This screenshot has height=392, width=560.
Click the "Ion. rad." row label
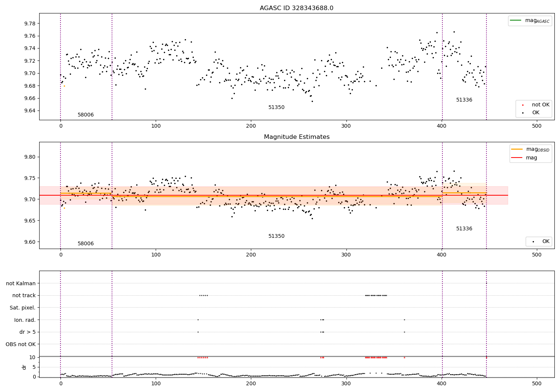[25, 320]
